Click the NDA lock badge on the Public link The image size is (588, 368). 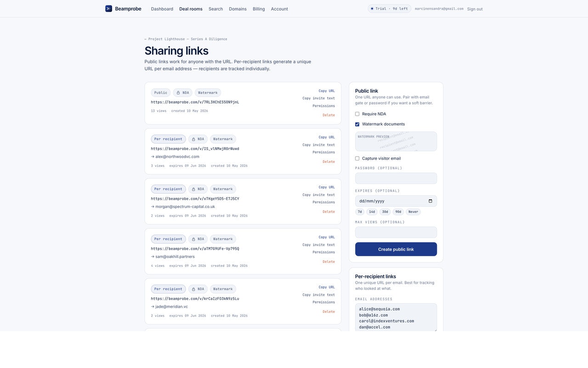click(183, 93)
